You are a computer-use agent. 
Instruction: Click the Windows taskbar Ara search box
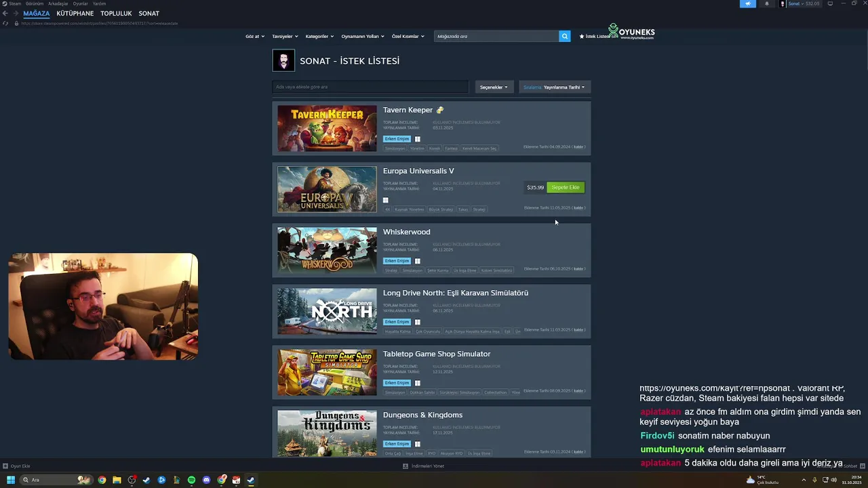click(x=57, y=480)
